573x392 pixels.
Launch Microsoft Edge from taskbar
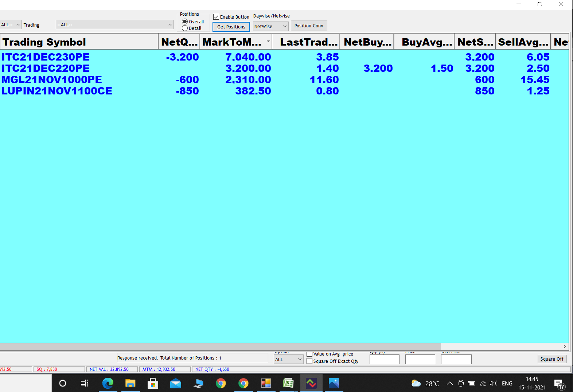tap(108, 383)
